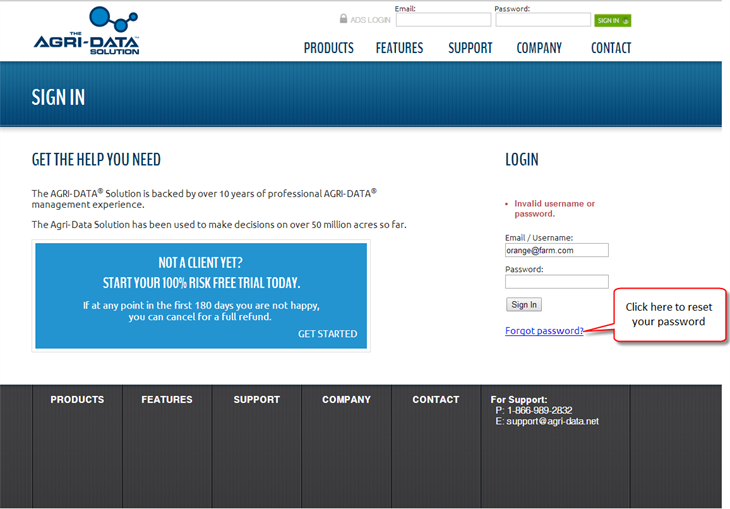This screenshot has width=730, height=509.
Task: Click the Agri-Data Solution logo
Action: pyautogui.click(x=87, y=31)
